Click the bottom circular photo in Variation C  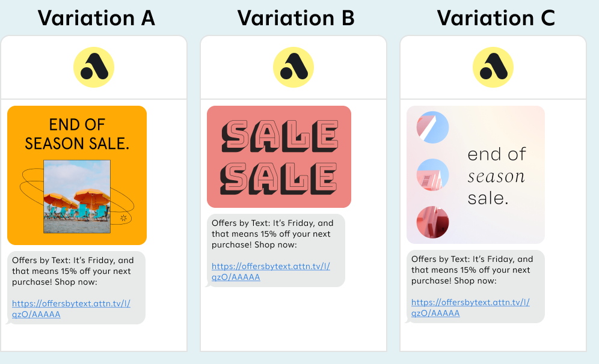pos(433,222)
